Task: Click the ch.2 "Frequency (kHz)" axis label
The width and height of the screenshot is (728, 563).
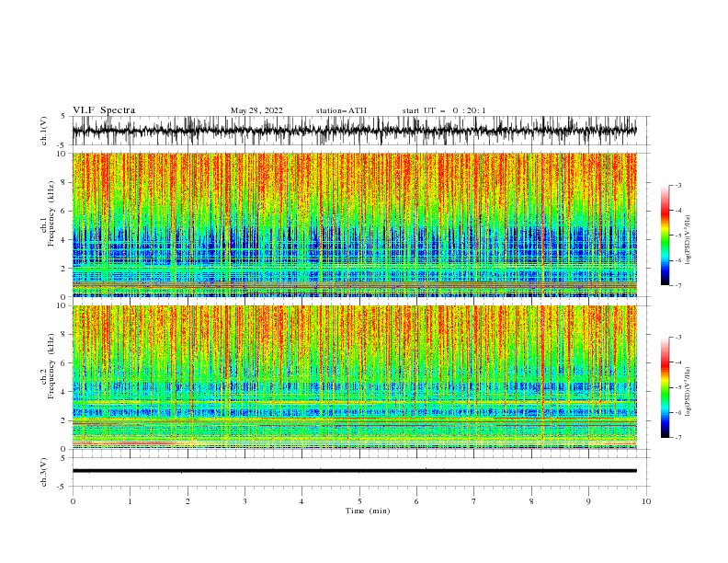Action: click(x=51, y=366)
